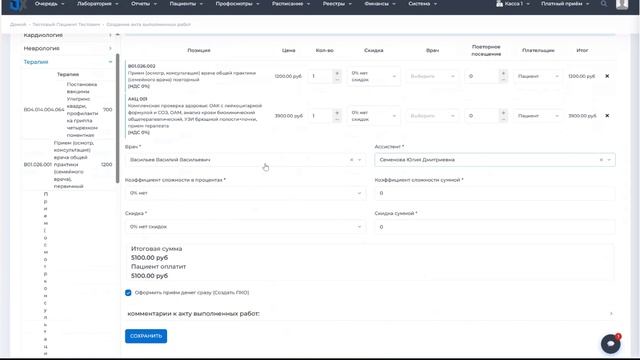Open the Расписание menu
The height and width of the screenshot is (360, 640).
tap(291, 4)
